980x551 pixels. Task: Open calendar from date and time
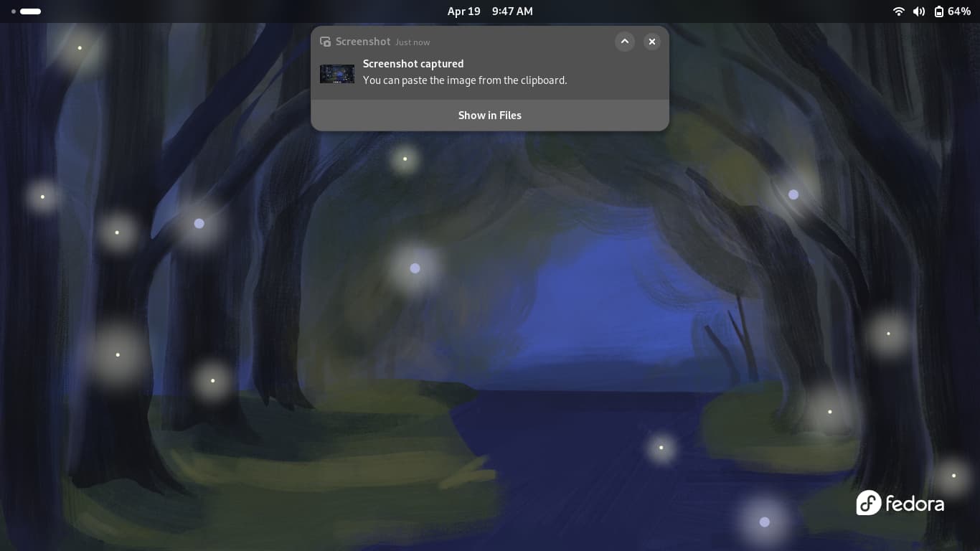point(490,11)
